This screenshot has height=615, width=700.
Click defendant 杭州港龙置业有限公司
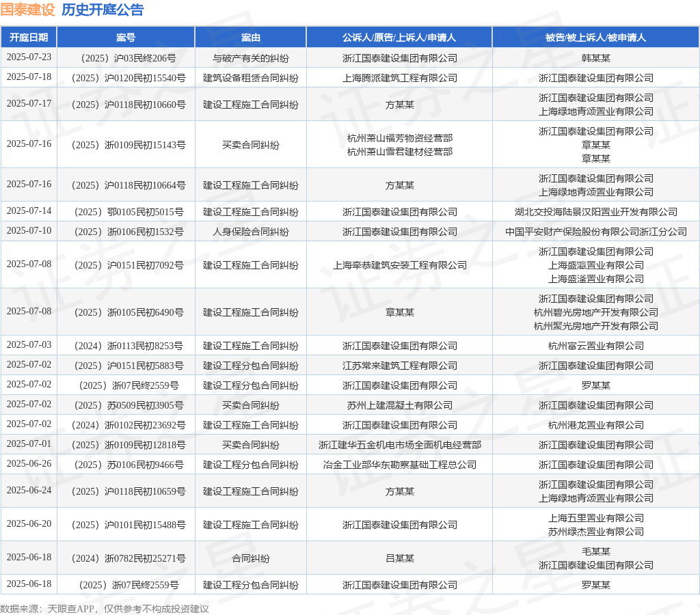[x=595, y=425]
